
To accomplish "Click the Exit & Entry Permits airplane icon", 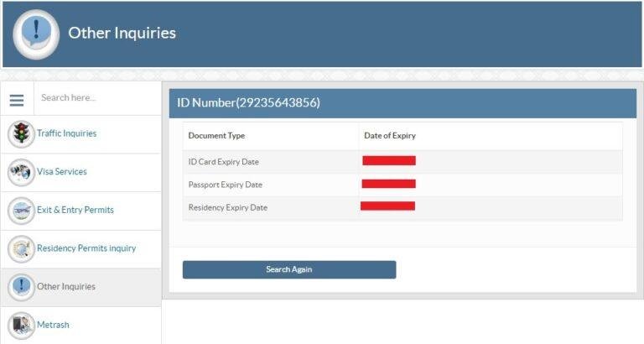I will click(x=20, y=211).
